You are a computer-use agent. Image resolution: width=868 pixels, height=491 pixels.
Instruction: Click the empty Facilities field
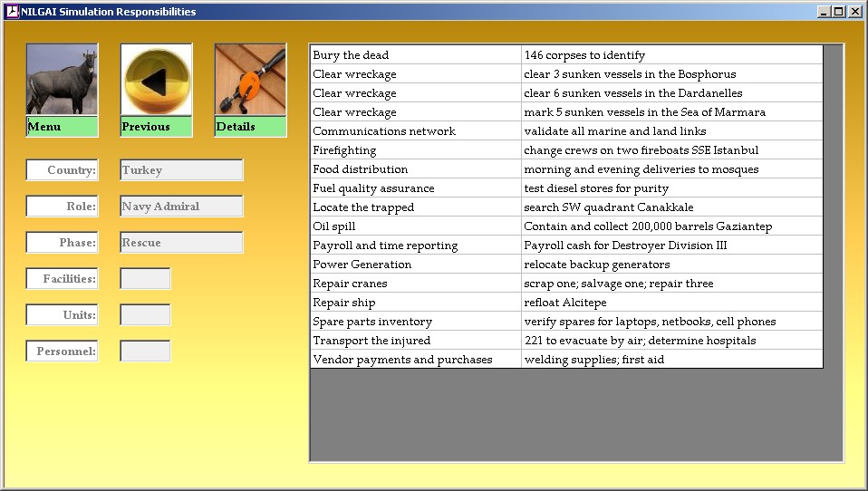pos(145,279)
